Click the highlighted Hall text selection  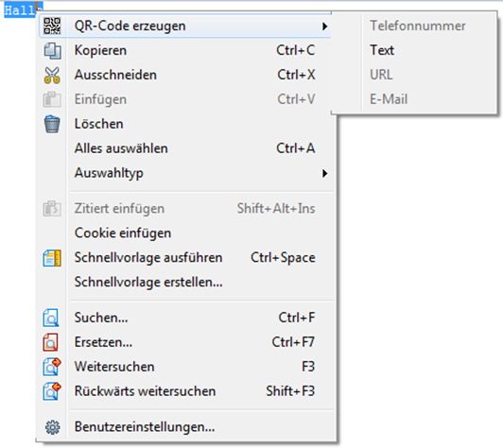(x=20, y=10)
